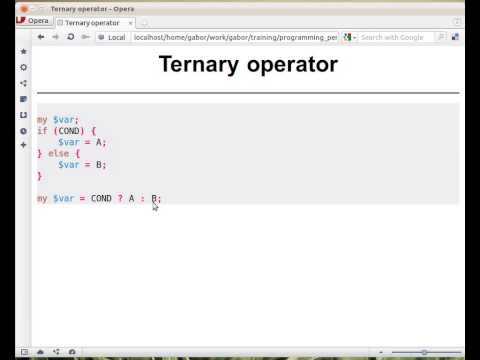Image resolution: width=480 pixels, height=360 pixels.
Task: Open the Notes panel in sidebar
Action: [x=23, y=99]
